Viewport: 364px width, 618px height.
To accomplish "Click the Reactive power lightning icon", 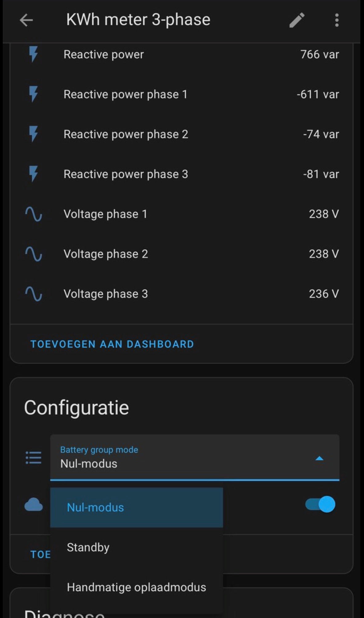I will tap(33, 55).
